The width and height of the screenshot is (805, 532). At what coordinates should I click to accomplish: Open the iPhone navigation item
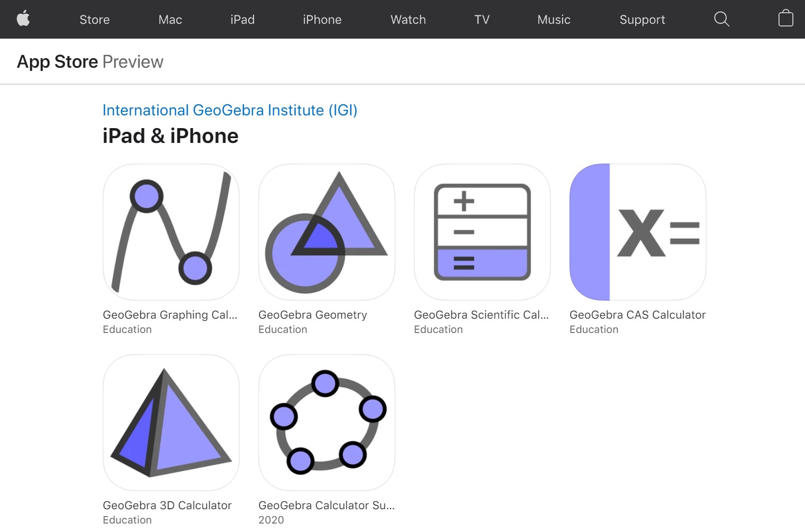322,20
